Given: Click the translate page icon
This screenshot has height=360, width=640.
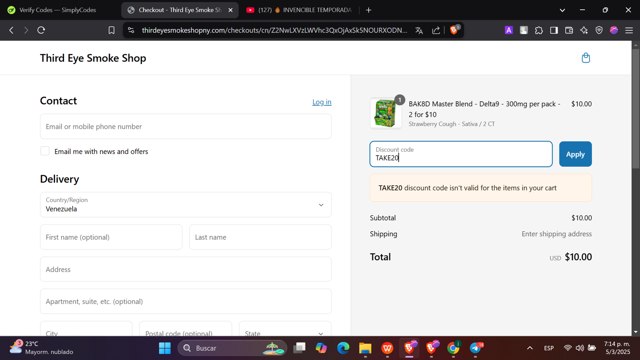Looking at the screenshot, I should click(x=419, y=30).
